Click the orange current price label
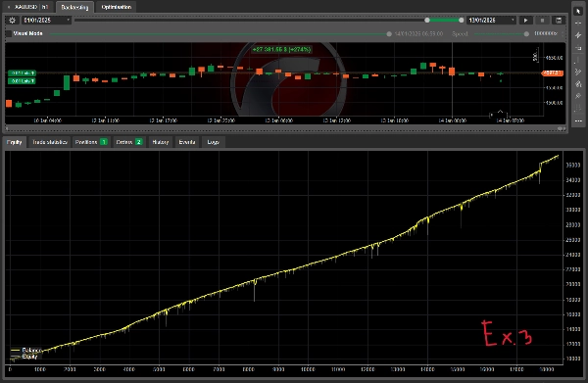The width and height of the screenshot is (588, 383). point(553,73)
